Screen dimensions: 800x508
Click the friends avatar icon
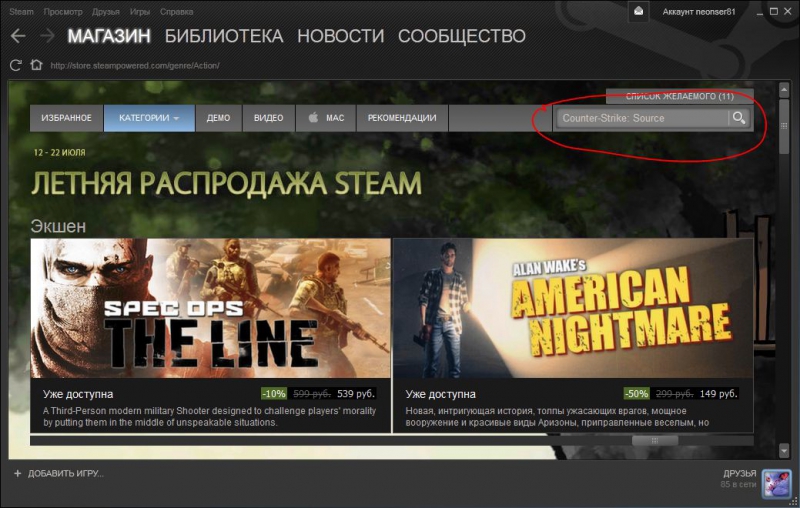776,482
